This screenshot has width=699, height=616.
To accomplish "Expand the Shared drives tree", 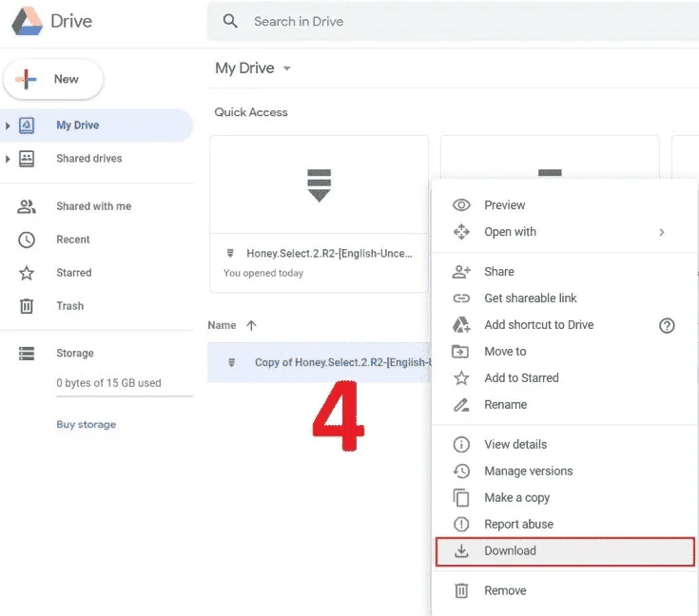I will click(8, 159).
